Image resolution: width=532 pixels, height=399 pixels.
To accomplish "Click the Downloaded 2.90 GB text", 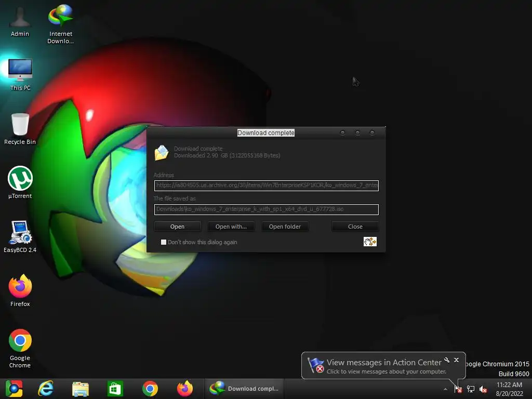I will pos(227,155).
